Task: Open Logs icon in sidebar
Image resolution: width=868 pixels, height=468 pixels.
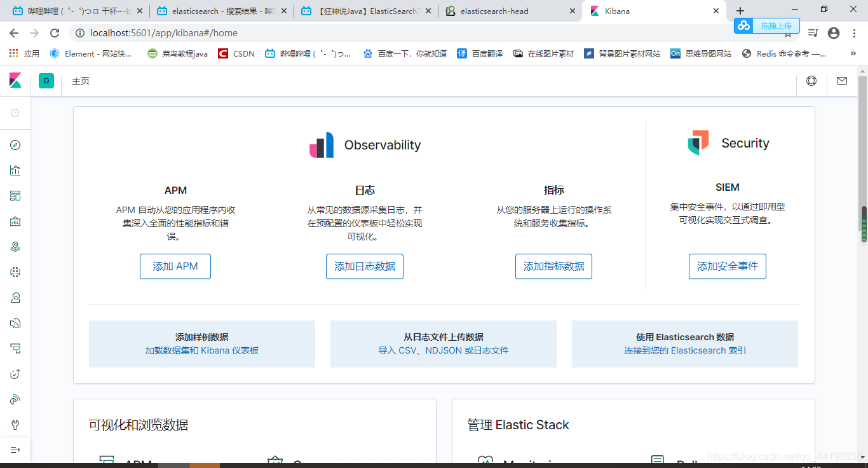Action: click(x=15, y=323)
